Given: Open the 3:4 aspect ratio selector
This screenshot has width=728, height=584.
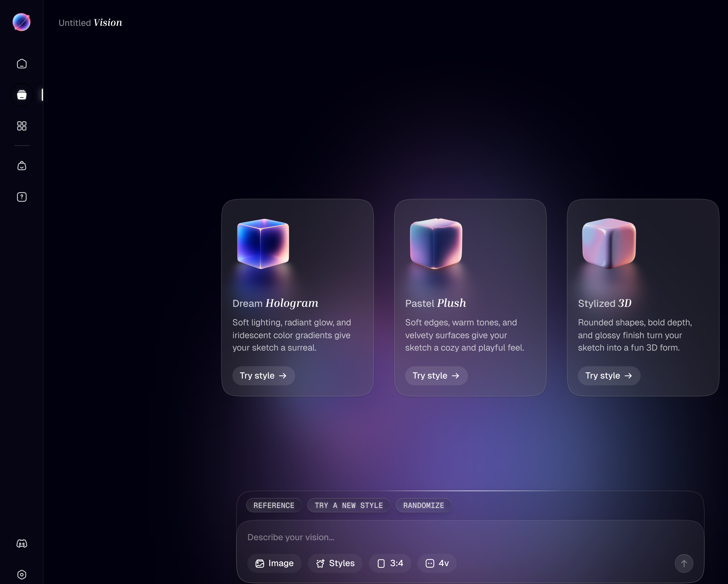Looking at the screenshot, I should (x=390, y=563).
